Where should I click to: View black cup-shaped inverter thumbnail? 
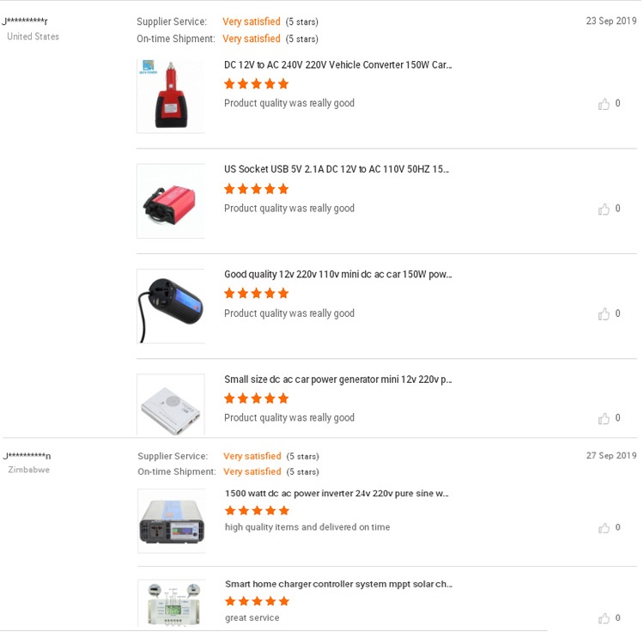[x=171, y=306]
